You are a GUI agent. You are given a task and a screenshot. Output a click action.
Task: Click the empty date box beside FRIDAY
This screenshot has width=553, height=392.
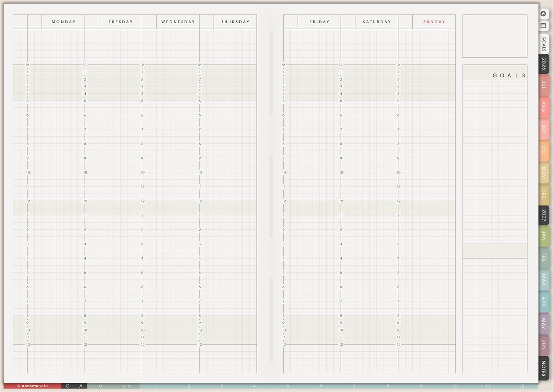(290, 22)
